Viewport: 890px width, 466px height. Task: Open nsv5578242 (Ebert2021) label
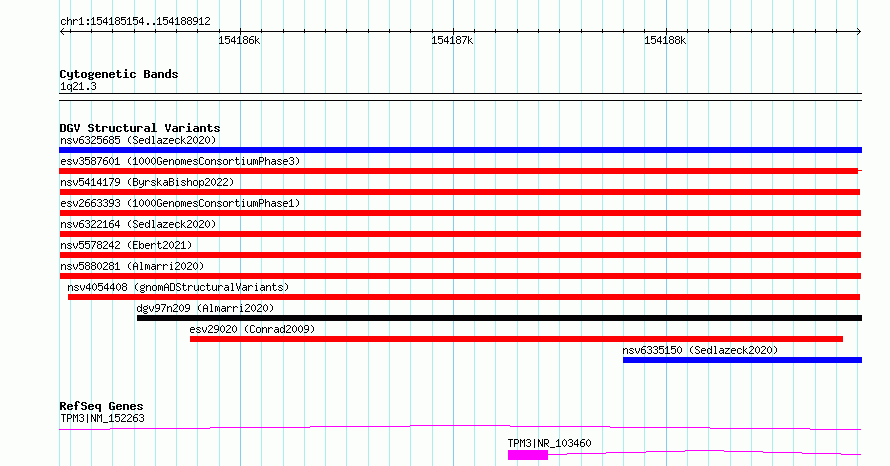click(126, 245)
